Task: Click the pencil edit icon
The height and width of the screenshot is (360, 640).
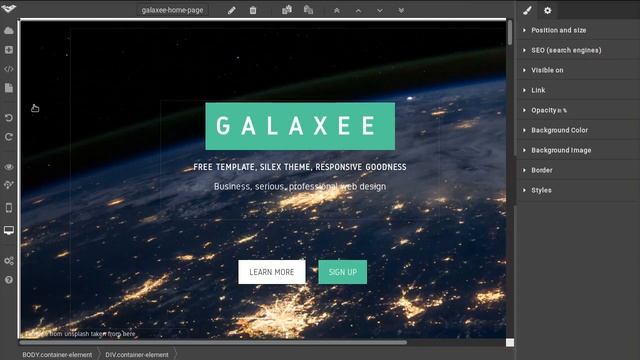Action: pyautogui.click(x=231, y=10)
